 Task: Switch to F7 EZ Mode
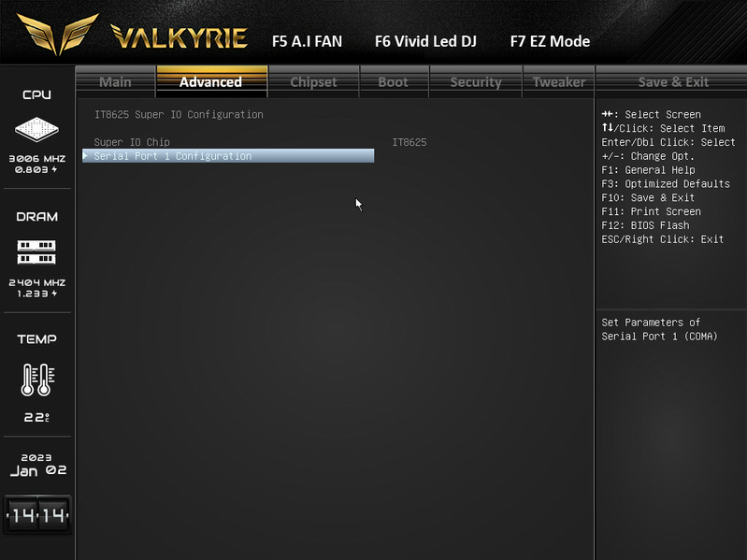click(550, 41)
